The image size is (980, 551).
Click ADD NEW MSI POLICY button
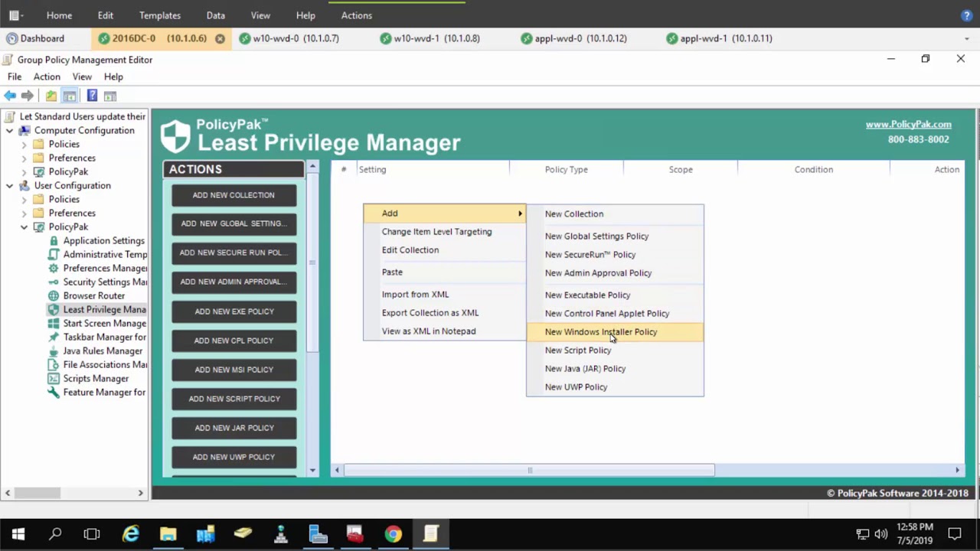pyautogui.click(x=234, y=370)
